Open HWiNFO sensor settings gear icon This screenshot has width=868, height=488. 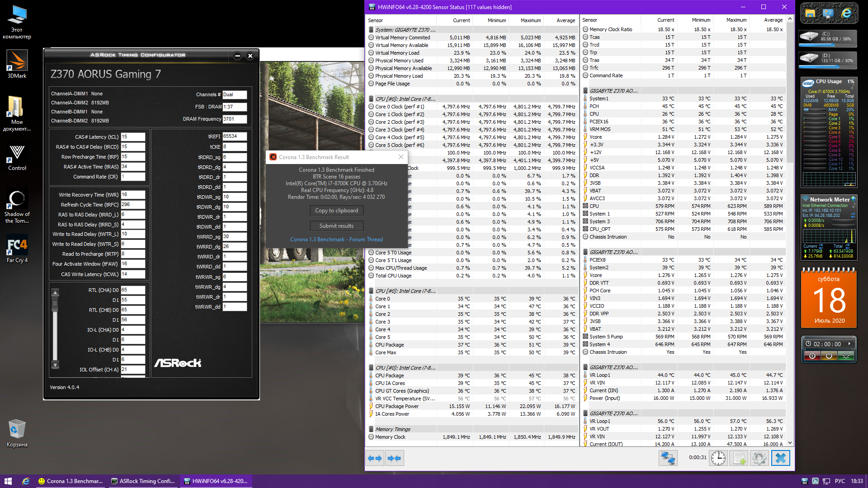click(x=759, y=458)
